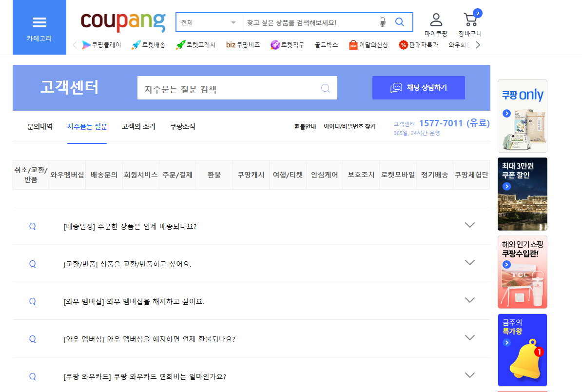Click Q icon of 교환/반품 question

33,264
